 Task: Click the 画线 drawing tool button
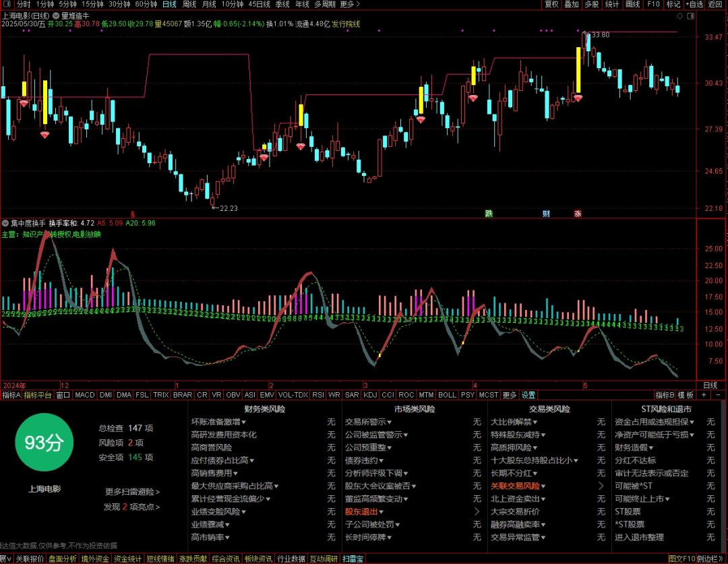tap(632, 4)
